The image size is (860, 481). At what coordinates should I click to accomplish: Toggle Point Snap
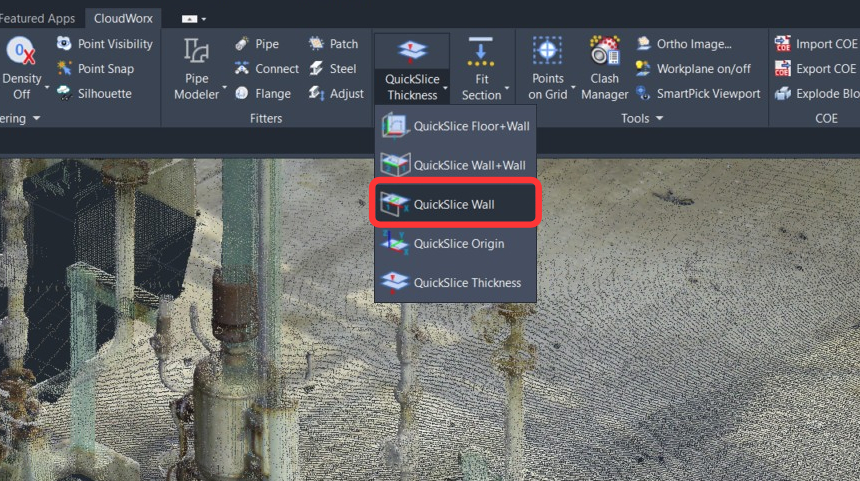(95, 69)
